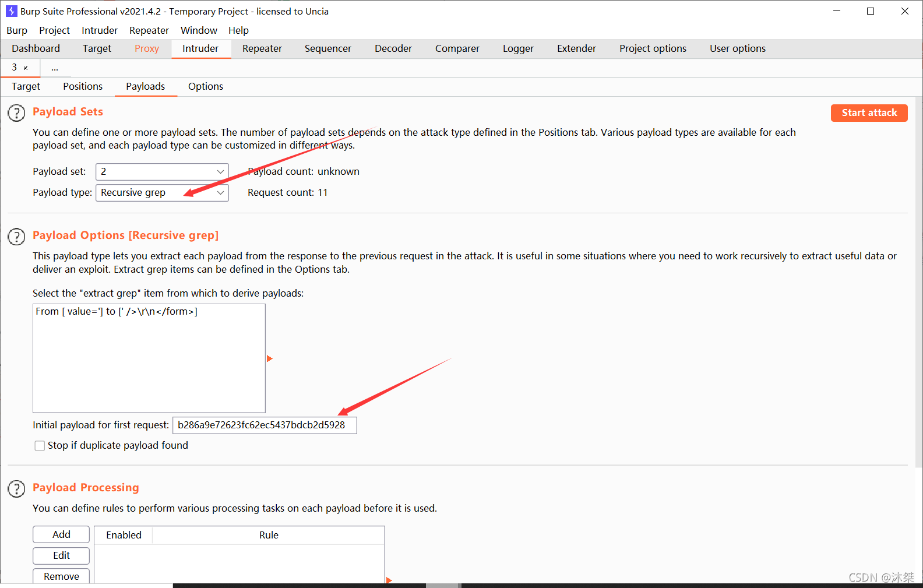Image resolution: width=923 pixels, height=588 pixels.
Task: Enable Stop if duplicate payload found
Action: coord(40,446)
